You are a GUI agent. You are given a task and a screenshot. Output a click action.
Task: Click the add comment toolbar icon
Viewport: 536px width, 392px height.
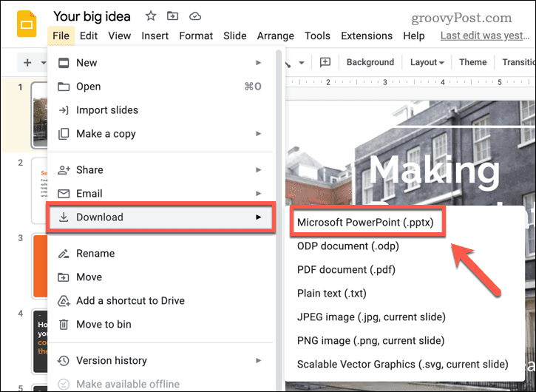[x=325, y=62]
